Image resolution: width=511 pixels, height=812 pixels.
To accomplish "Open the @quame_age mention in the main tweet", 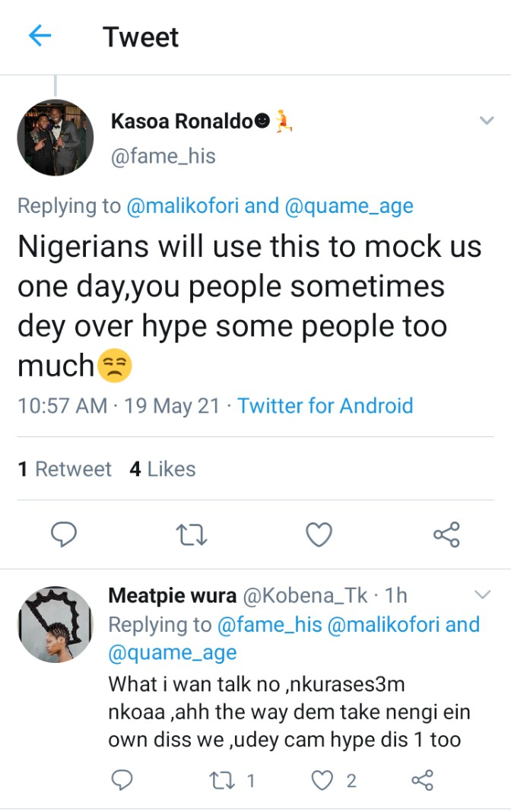I will pos(349,206).
